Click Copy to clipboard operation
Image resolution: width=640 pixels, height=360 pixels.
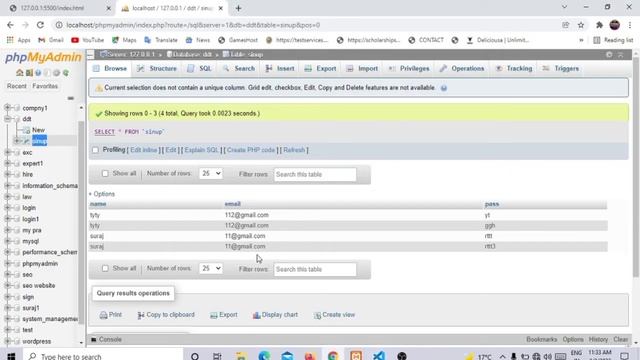coord(166,315)
